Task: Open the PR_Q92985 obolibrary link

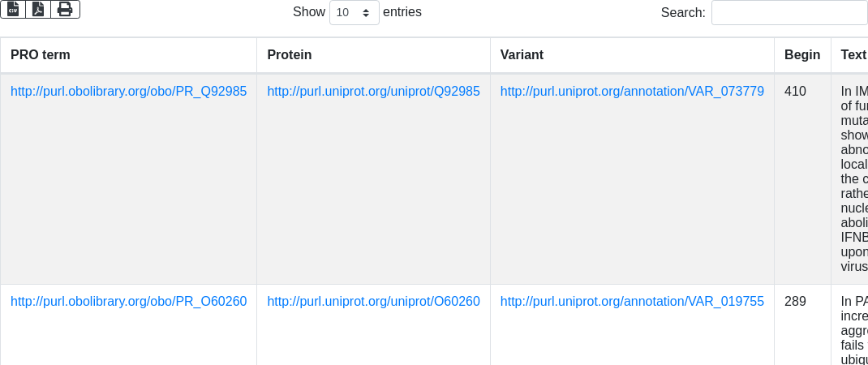Action: pyautogui.click(x=128, y=92)
